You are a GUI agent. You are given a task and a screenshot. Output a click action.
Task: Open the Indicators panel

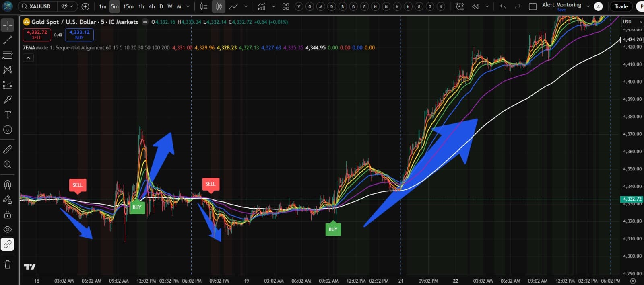[x=262, y=6]
